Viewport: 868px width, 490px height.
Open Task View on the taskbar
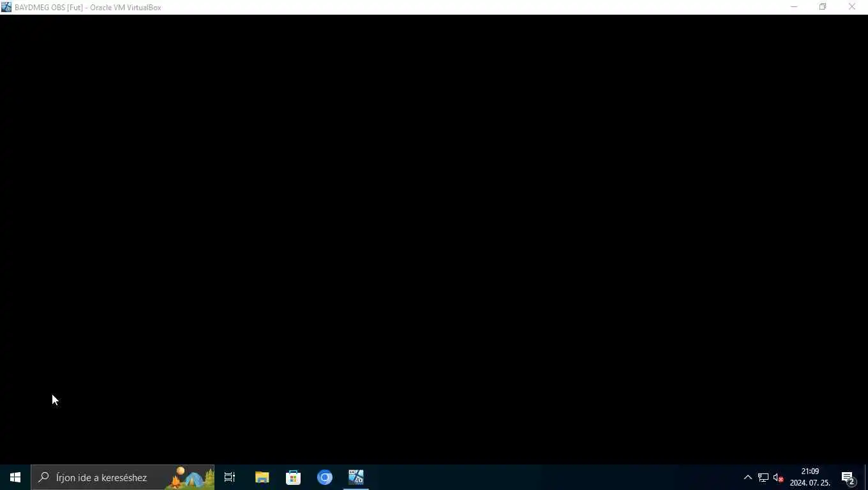pos(230,477)
